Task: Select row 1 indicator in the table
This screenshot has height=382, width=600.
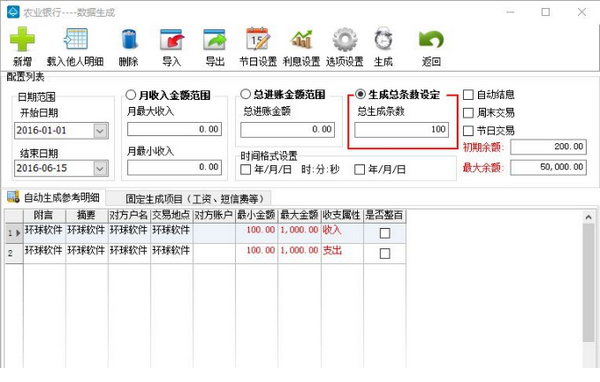Action: (14, 233)
